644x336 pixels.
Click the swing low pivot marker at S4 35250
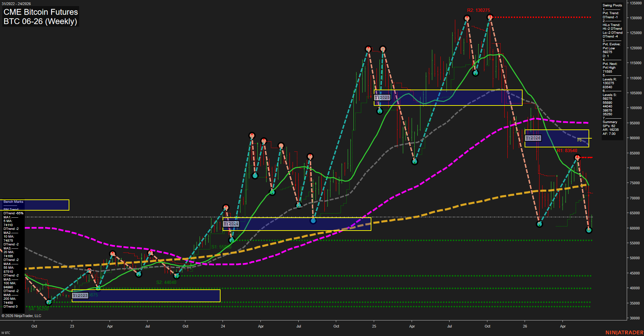click(x=49, y=302)
